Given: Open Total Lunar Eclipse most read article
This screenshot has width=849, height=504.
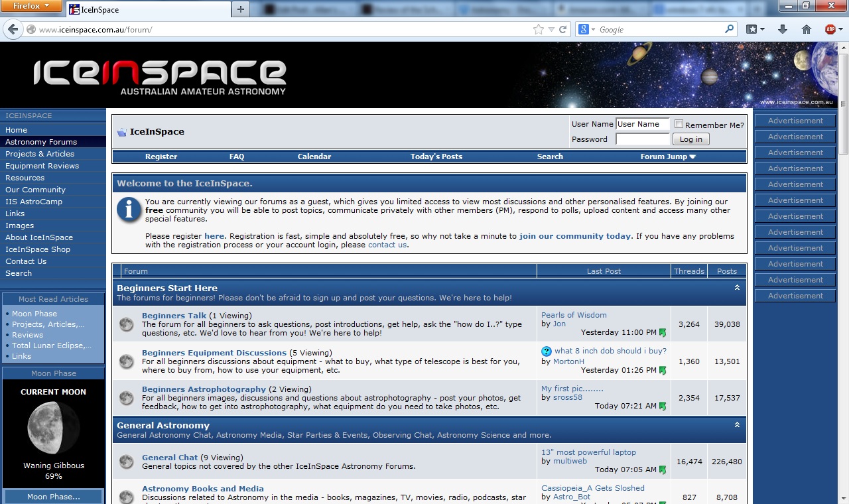Looking at the screenshot, I should click(x=52, y=346).
